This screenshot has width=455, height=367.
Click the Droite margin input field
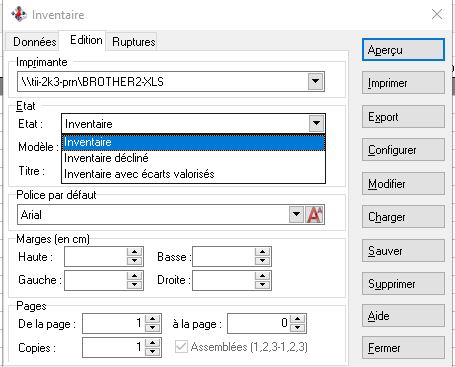[x=224, y=280]
